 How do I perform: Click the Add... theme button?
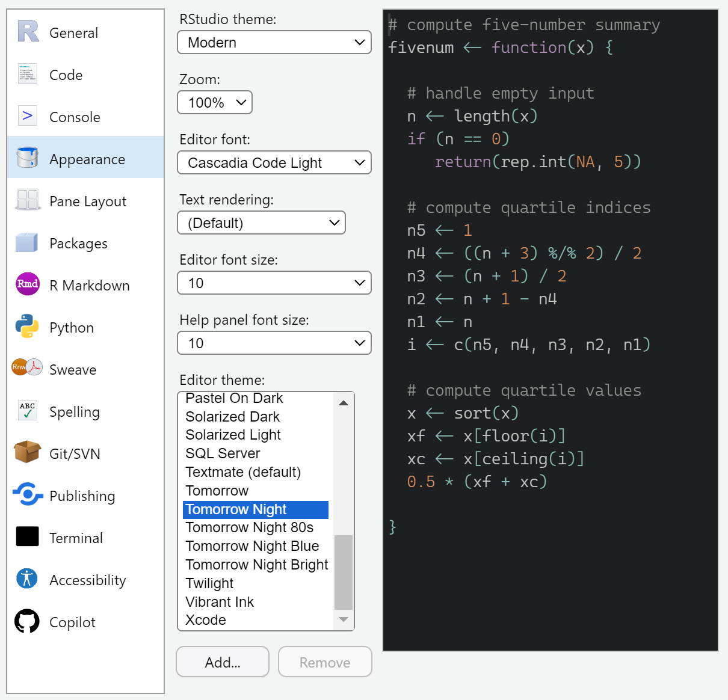click(x=223, y=662)
